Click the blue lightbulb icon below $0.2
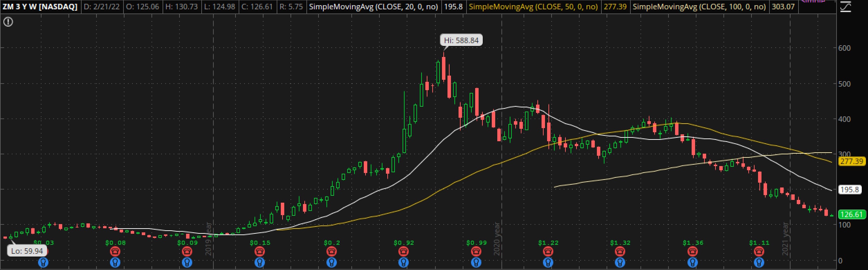 pyautogui.click(x=332, y=263)
